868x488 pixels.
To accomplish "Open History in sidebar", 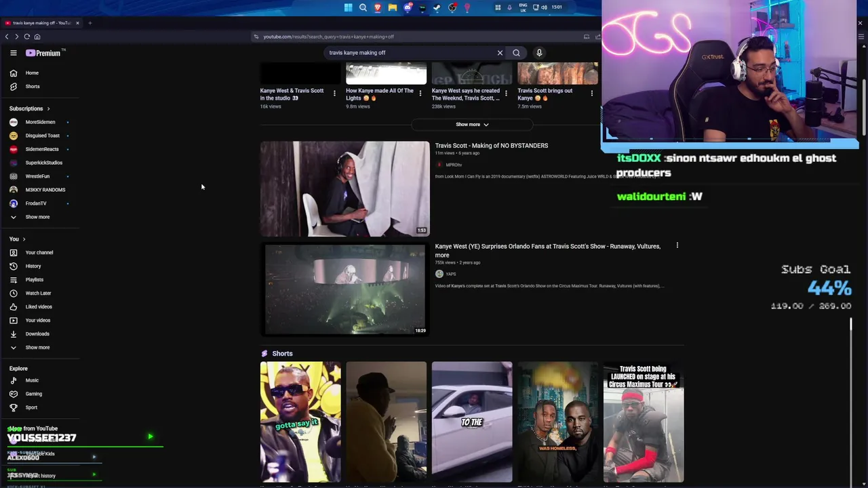I will coord(33,266).
